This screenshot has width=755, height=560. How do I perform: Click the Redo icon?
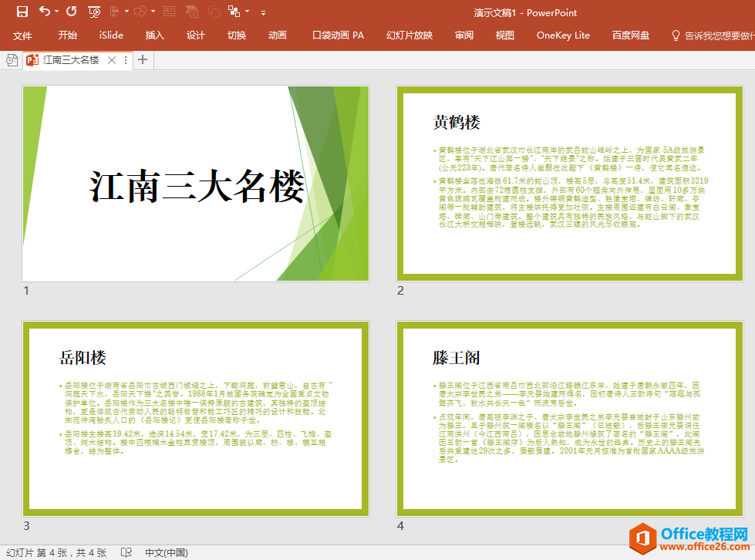click(x=71, y=12)
